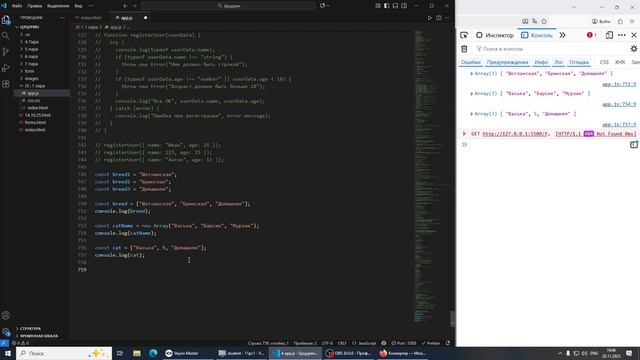Viewport: 640px width, 360px height.
Task: Expand the 6 пара folder
Action: (x=31, y=57)
